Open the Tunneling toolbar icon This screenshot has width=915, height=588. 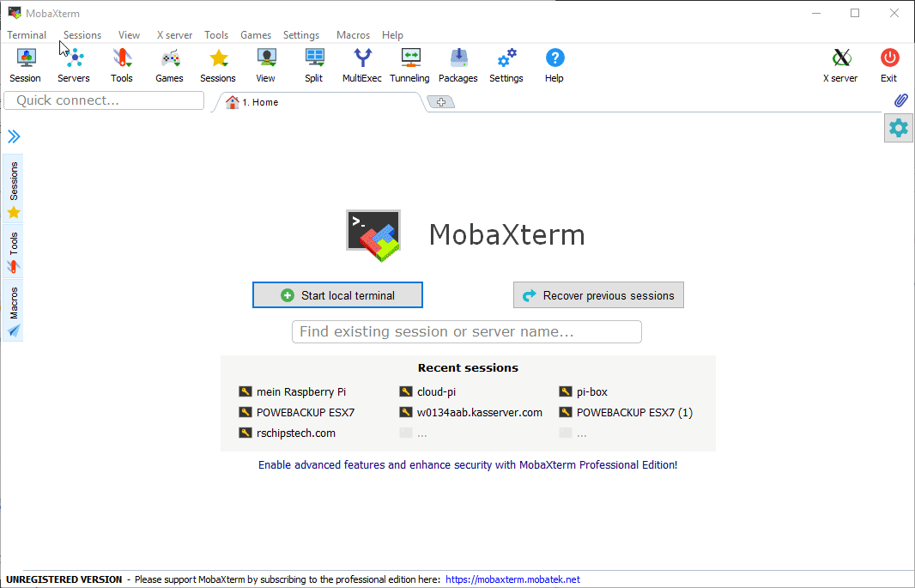409,65
